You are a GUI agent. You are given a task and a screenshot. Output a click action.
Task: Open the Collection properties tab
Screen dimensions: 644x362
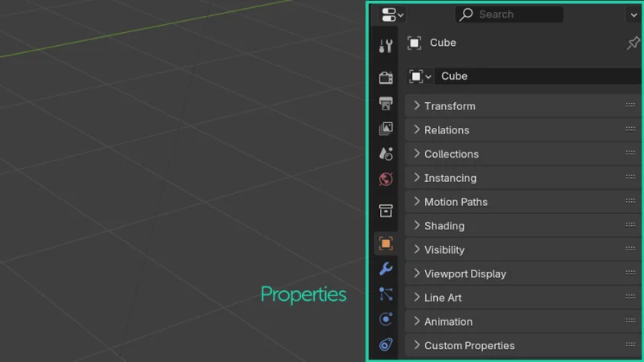pos(386,211)
